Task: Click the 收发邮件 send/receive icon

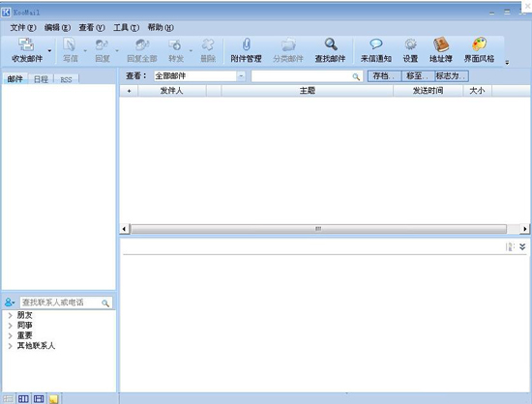Action: [x=26, y=44]
